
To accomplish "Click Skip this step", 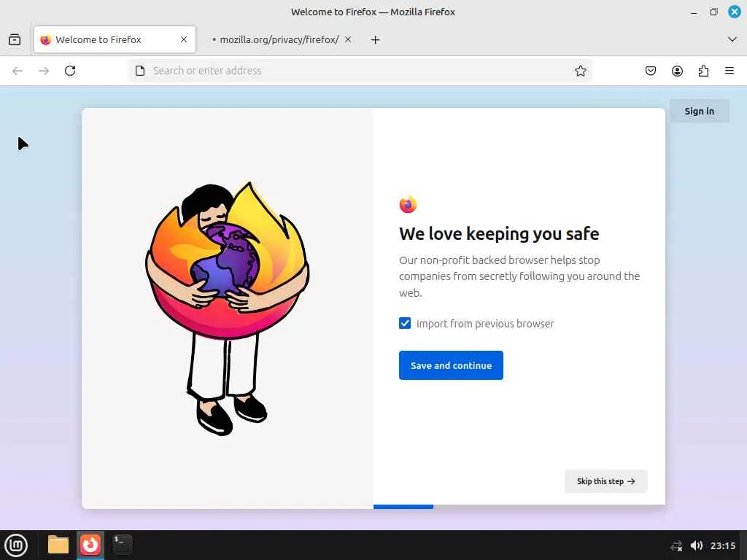I will (606, 481).
